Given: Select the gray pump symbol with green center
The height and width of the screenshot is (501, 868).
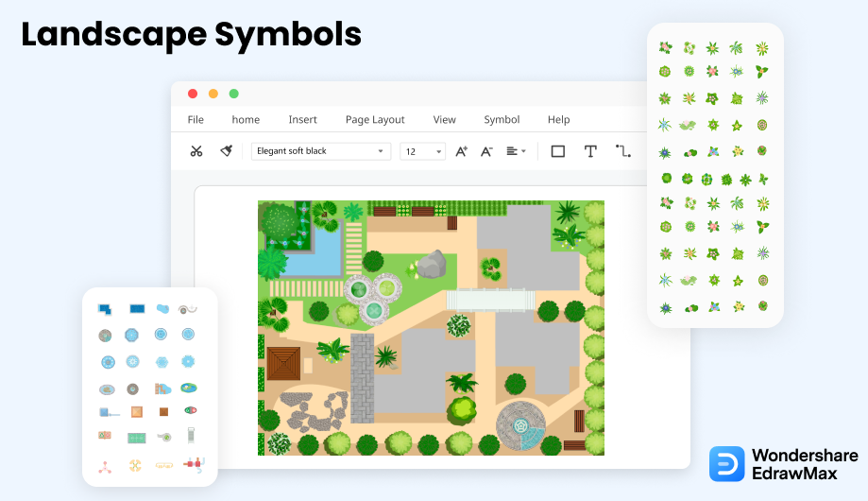Looking at the screenshot, I should [x=164, y=438].
